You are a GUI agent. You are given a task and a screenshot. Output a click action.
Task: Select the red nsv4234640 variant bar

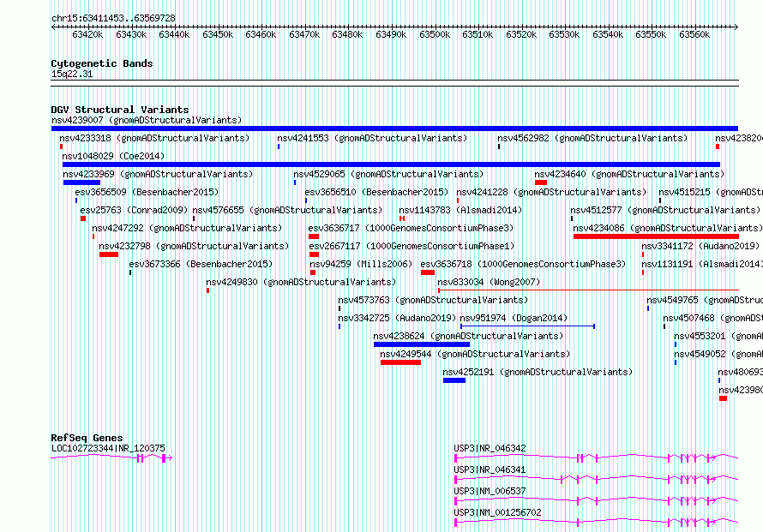[x=541, y=182]
